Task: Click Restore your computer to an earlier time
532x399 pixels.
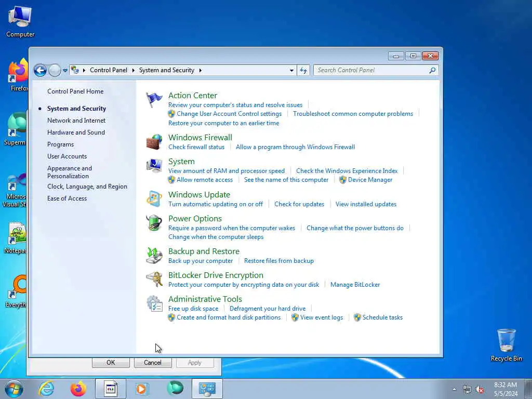Action: point(223,123)
